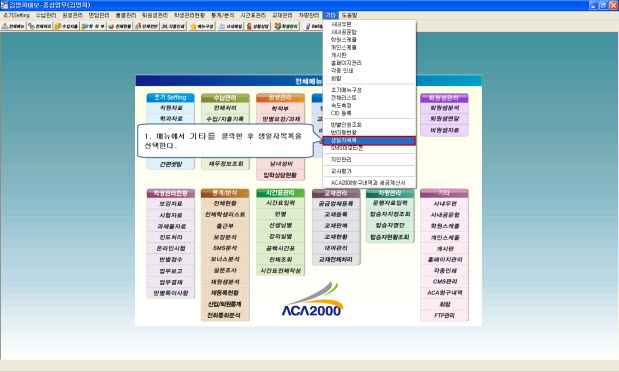Open 전체학생리스트 in 통계/분석 panel
Screen dimensions: 619x372
click(225, 214)
